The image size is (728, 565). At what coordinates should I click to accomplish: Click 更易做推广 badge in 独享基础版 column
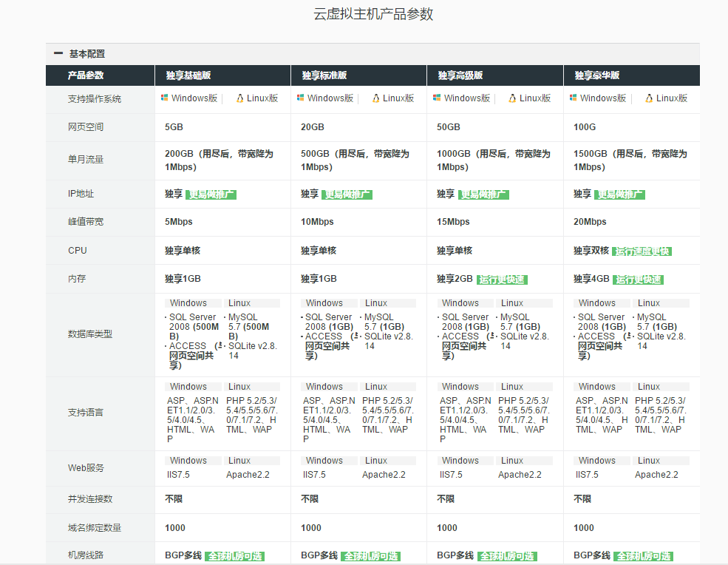coord(211,194)
